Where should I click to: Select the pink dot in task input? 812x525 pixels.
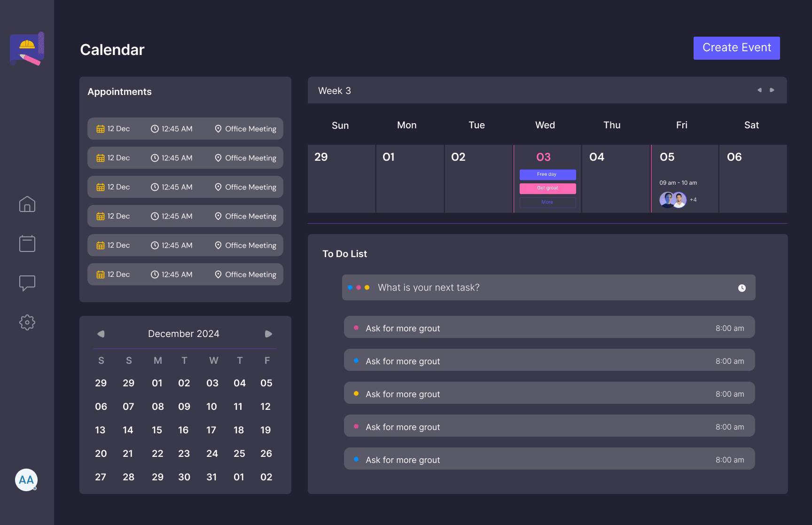[359, 288]
